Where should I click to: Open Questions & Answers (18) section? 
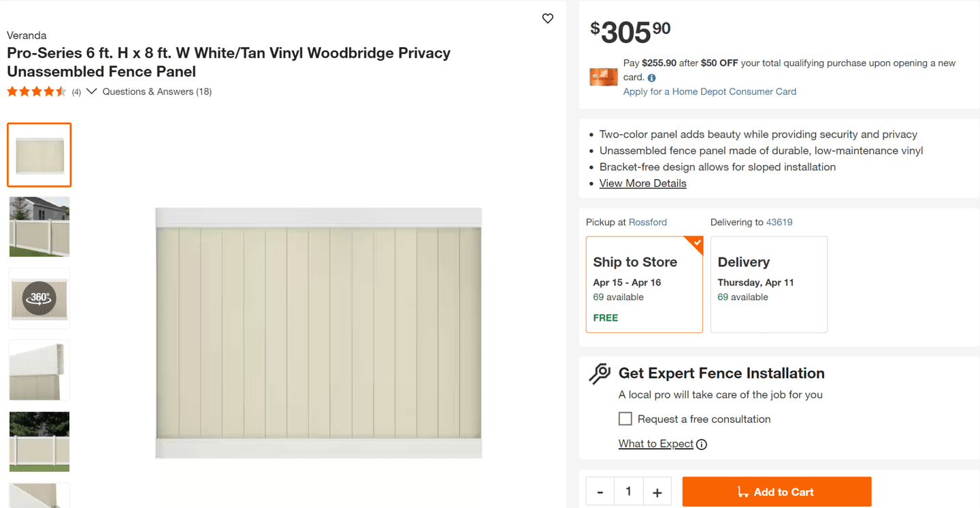click(157, 91)
